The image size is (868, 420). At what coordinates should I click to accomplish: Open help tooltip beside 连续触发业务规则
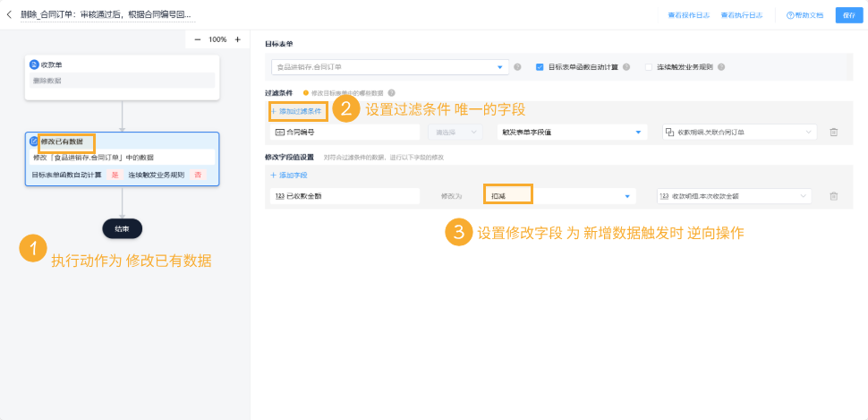click(x=721, y=67)
